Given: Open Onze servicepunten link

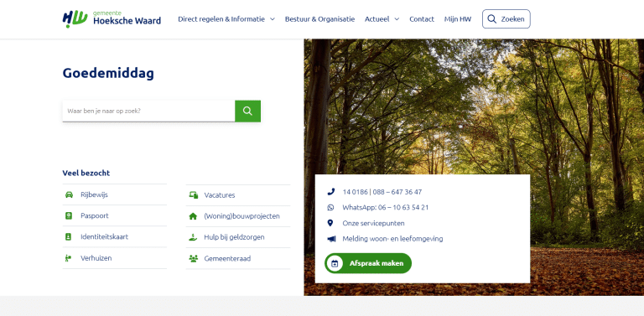Looking at the screenshot, I should (x=373, y=223).
